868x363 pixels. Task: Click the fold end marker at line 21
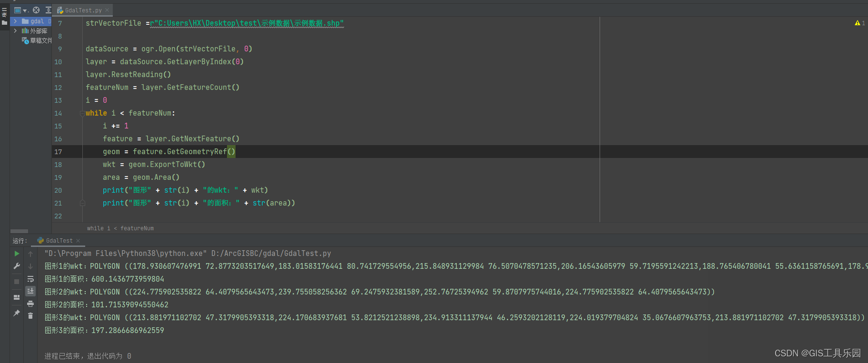point(82,203)
